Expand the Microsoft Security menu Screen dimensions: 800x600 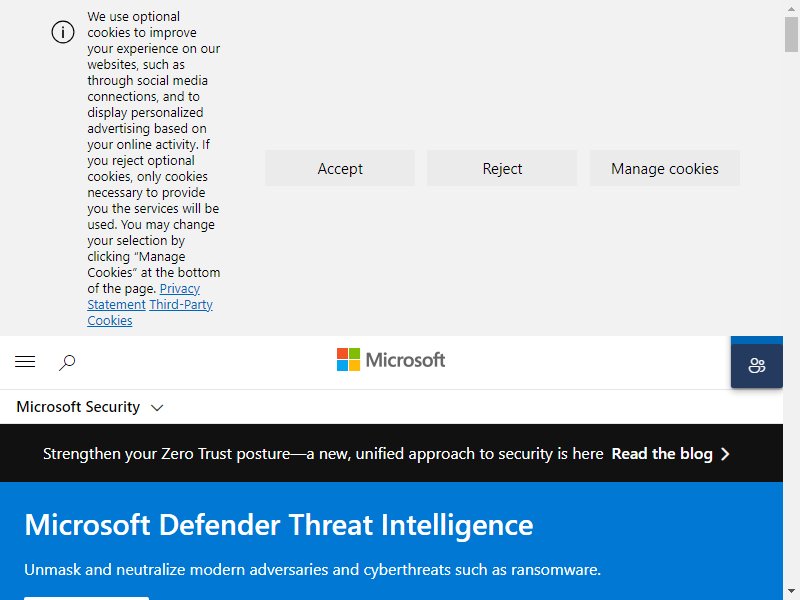click(x=90, y=407)
